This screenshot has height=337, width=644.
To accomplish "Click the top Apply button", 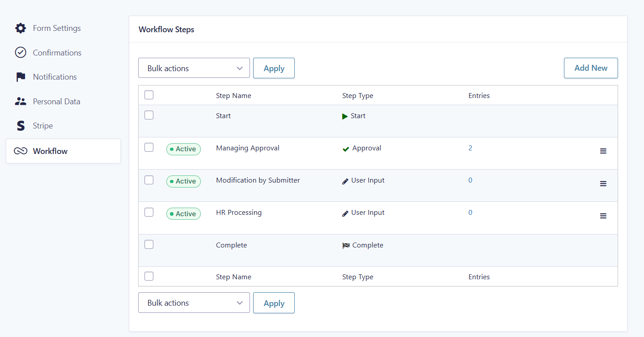I will tap(274, 68).
